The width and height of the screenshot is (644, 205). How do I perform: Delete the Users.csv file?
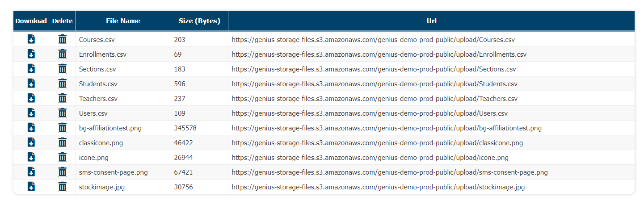(x=63, y=113)
